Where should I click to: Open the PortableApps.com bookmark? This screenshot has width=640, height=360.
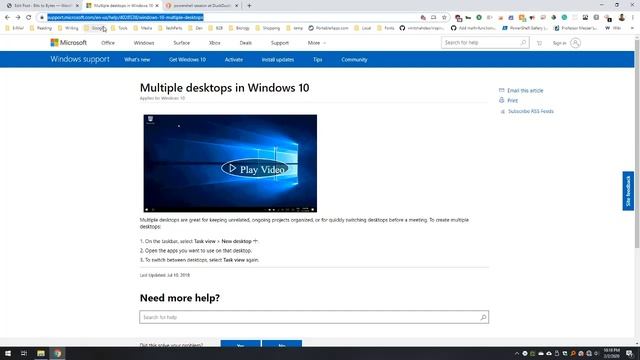point(329,28)
